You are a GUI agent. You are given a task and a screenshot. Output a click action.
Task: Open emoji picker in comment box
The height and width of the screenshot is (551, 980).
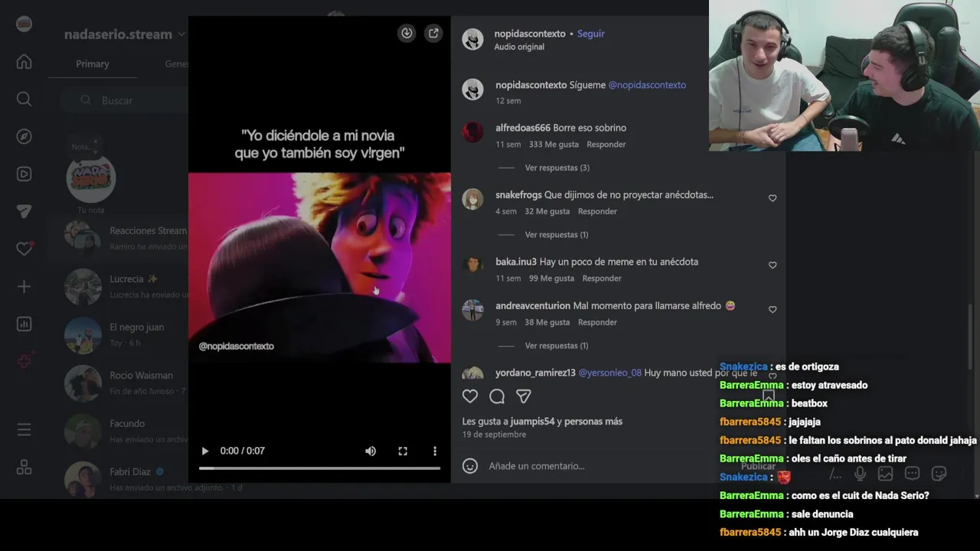click(470, 465)
